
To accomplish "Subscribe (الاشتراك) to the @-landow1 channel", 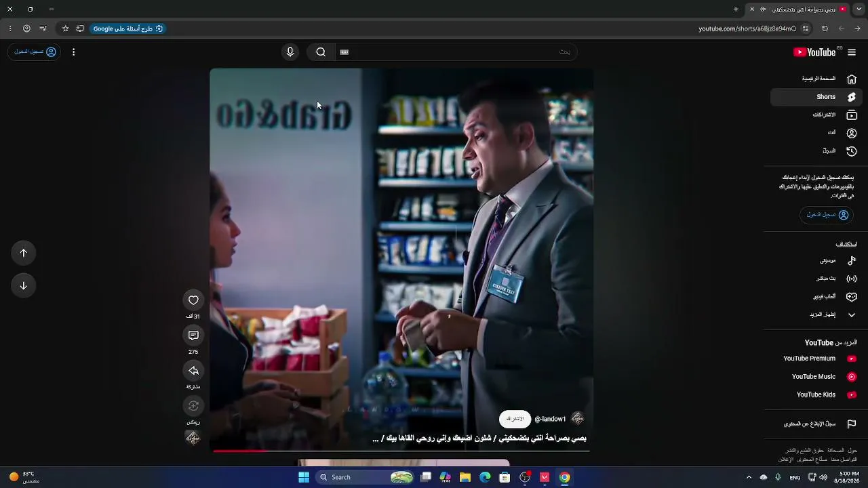I will tap(515, 419).
